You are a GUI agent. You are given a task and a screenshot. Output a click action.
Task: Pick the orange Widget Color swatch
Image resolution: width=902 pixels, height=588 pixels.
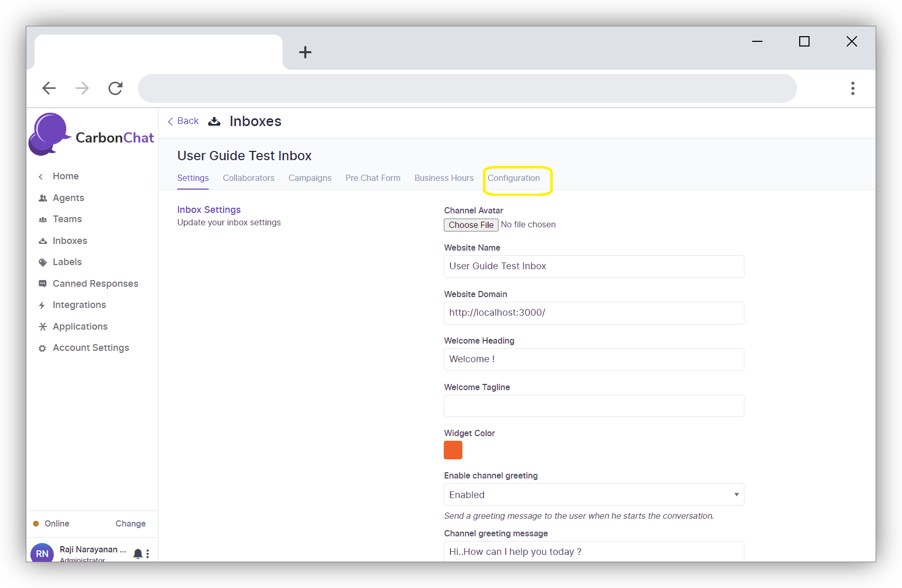pyautogui.click(x=453, y=450)
